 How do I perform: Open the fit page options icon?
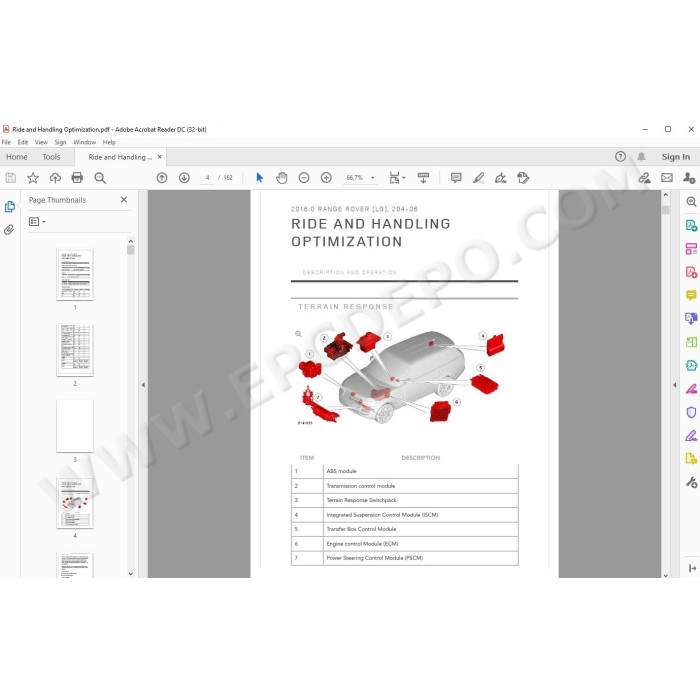coord(397,178)
